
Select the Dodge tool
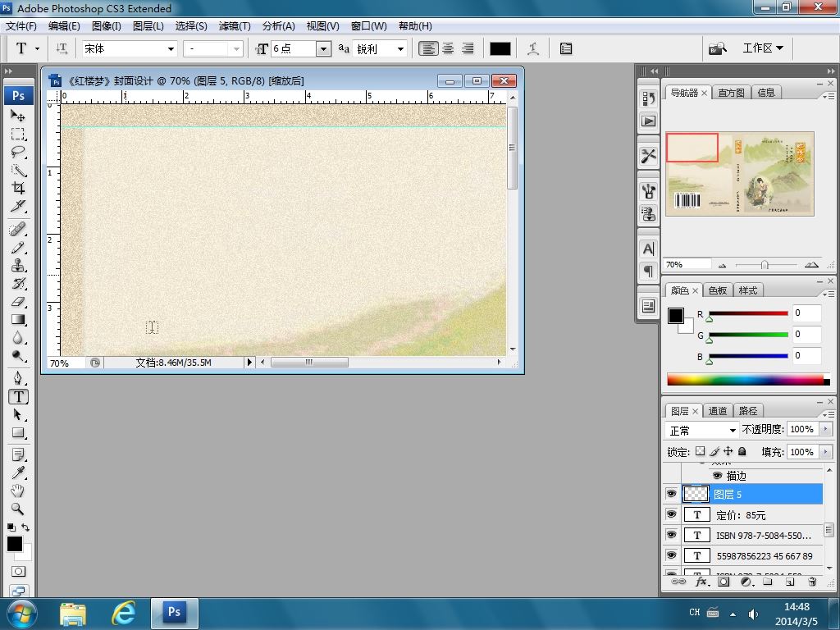tap(18, 356)
